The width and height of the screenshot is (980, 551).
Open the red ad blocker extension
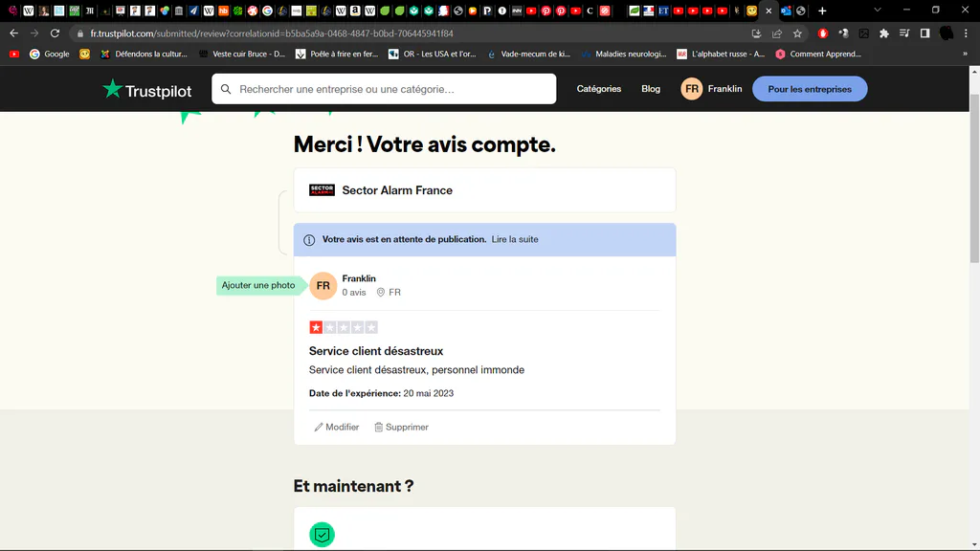pyautogui.click(x=822, y=33)
